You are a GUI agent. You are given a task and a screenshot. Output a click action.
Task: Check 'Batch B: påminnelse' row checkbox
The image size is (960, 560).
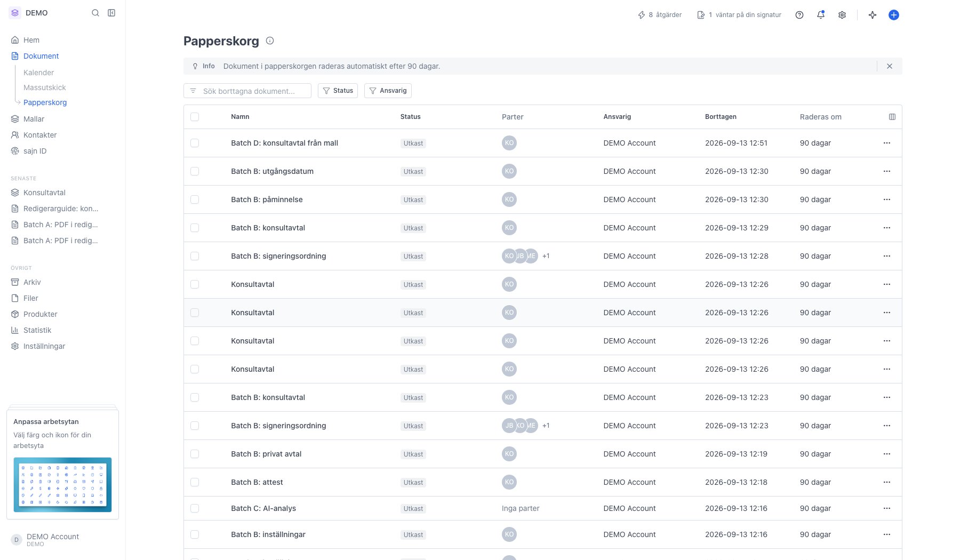click(x=195, y=199)
